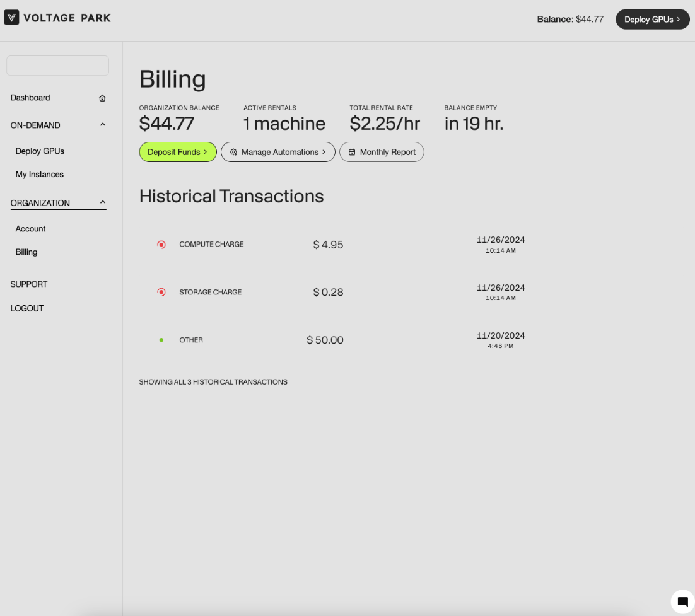Collapse the Organization sidebar section
The height and width of the screenshot is (616, 695).
tap(103, 202)
